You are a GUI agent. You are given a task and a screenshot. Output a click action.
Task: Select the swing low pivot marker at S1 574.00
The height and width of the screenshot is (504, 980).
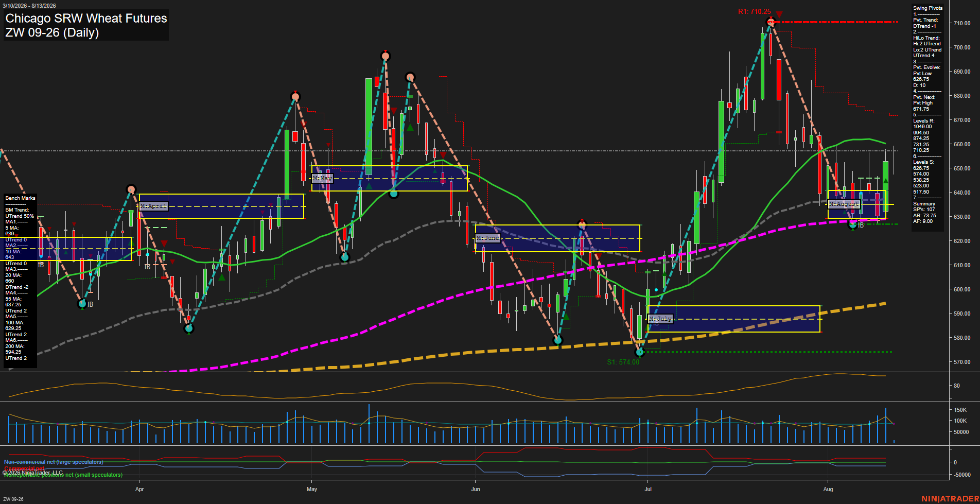640,352
